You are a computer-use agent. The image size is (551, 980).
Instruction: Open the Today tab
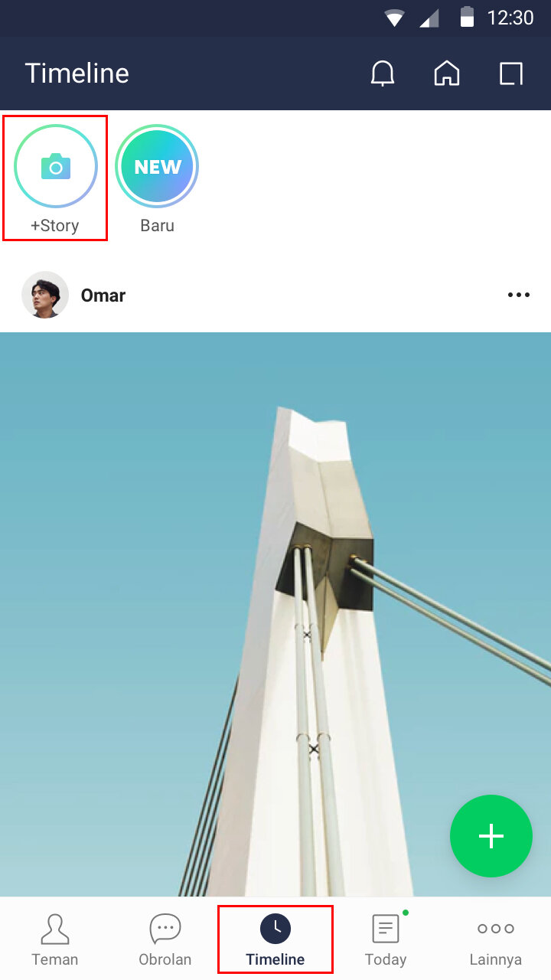point(386,939)
